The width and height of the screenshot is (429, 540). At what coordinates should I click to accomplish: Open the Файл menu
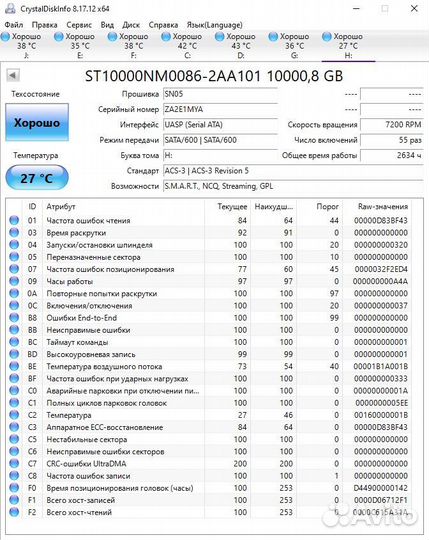14,25
